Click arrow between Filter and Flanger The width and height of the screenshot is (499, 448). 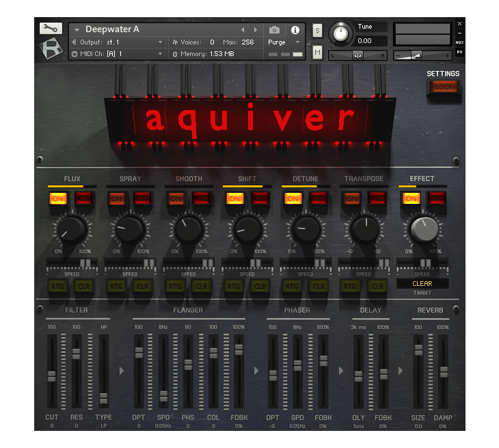point(121,371)
